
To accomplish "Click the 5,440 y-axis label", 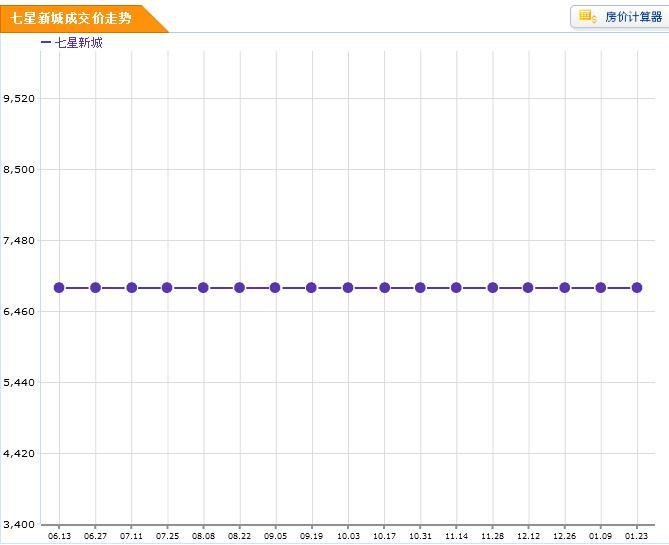I will (x=19, y=382).
